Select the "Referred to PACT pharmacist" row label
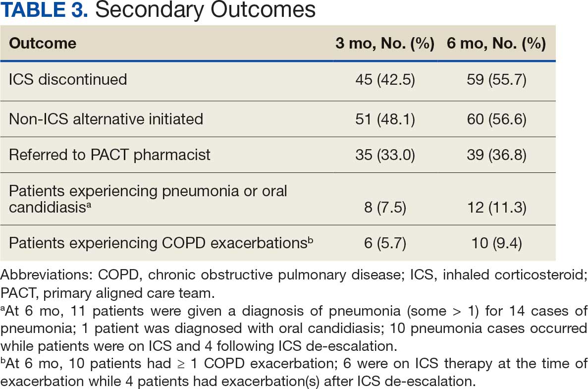Viewport: 588px width, 389px height. click(x=109, y=155)
